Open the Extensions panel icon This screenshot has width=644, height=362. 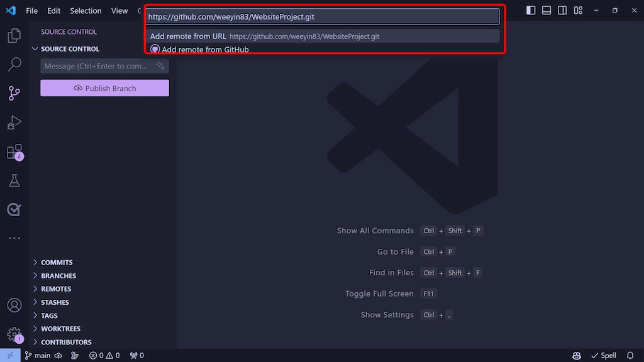pos(14,151)
